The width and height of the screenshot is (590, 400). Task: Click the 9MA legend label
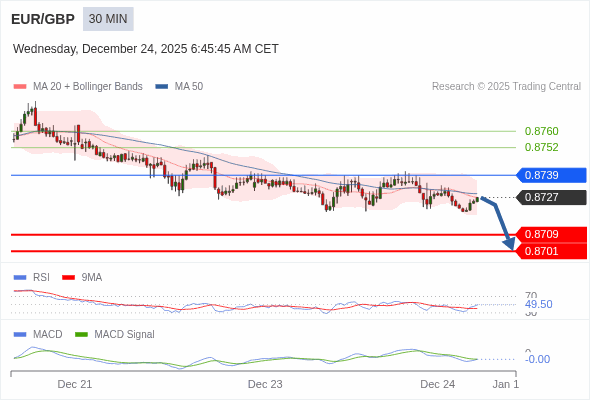point(92,277)
